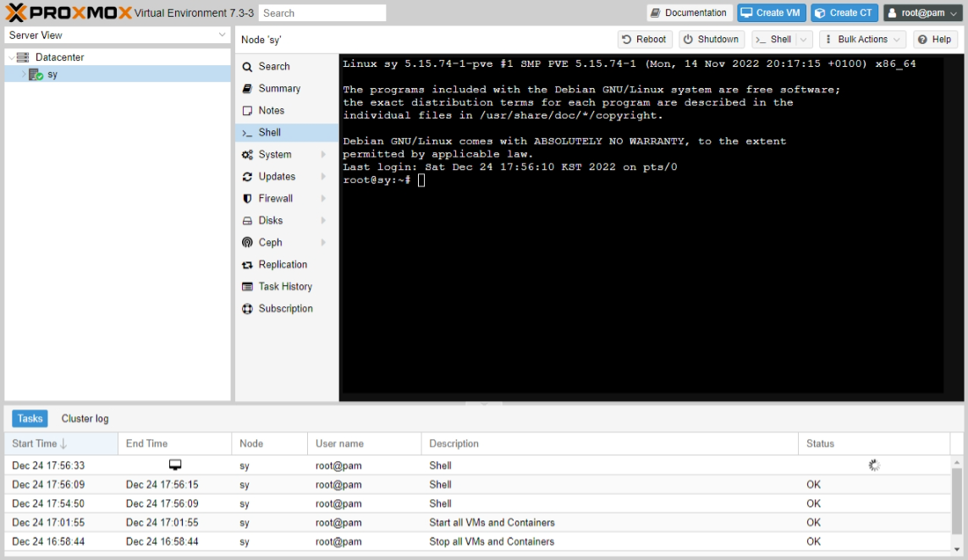Click the Subscription lifebuoy icon
The image size is (968, 560).
point(247,309)
